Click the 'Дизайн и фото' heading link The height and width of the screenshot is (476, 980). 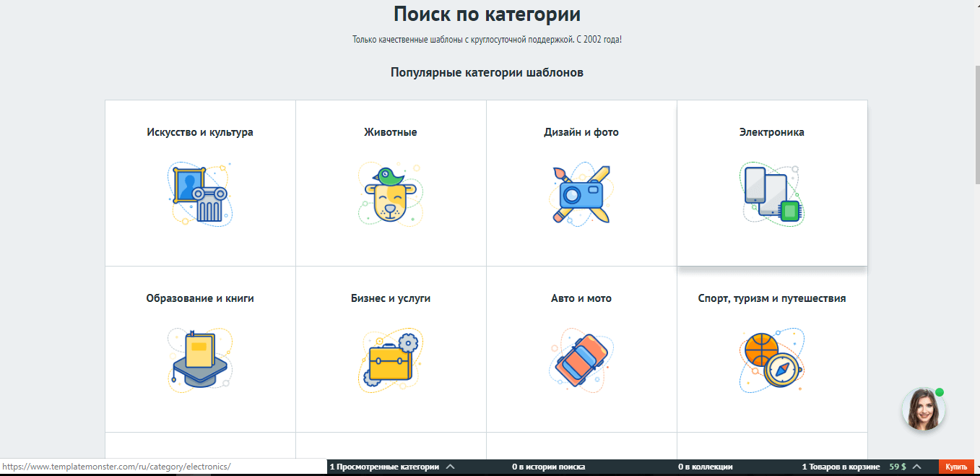click(x=581, y=132)
